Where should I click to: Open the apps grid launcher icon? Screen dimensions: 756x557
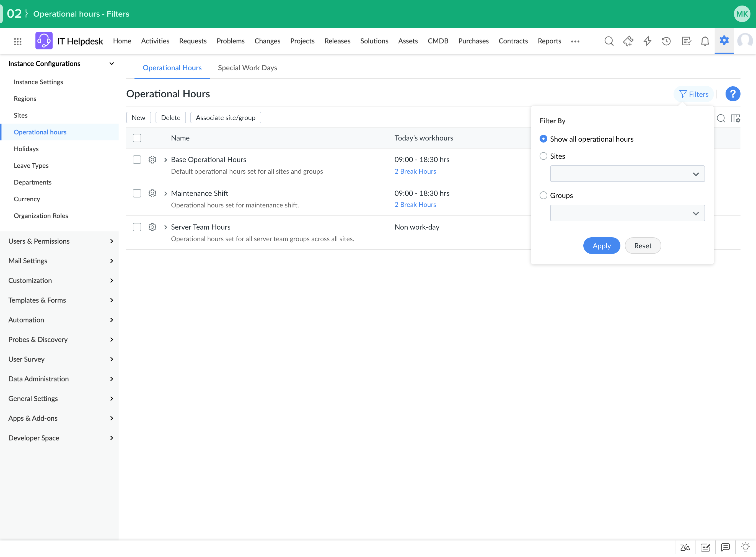tap(17, 41)
